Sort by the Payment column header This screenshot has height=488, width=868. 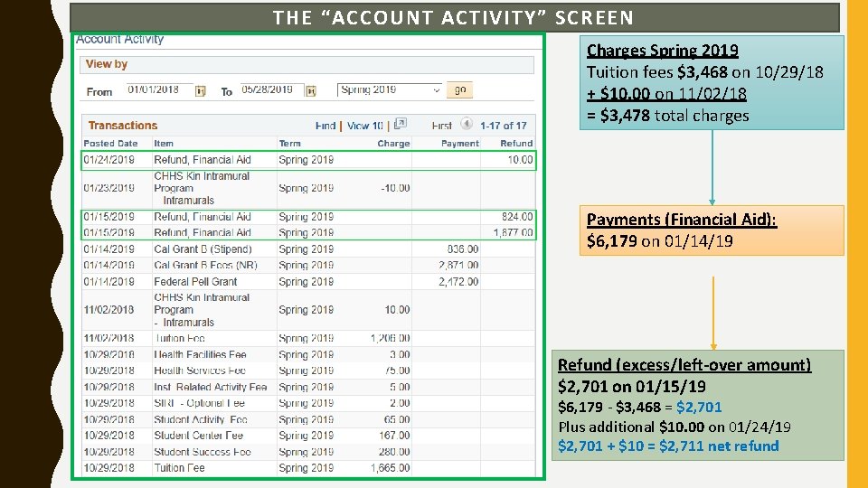(x=460, y=144)
